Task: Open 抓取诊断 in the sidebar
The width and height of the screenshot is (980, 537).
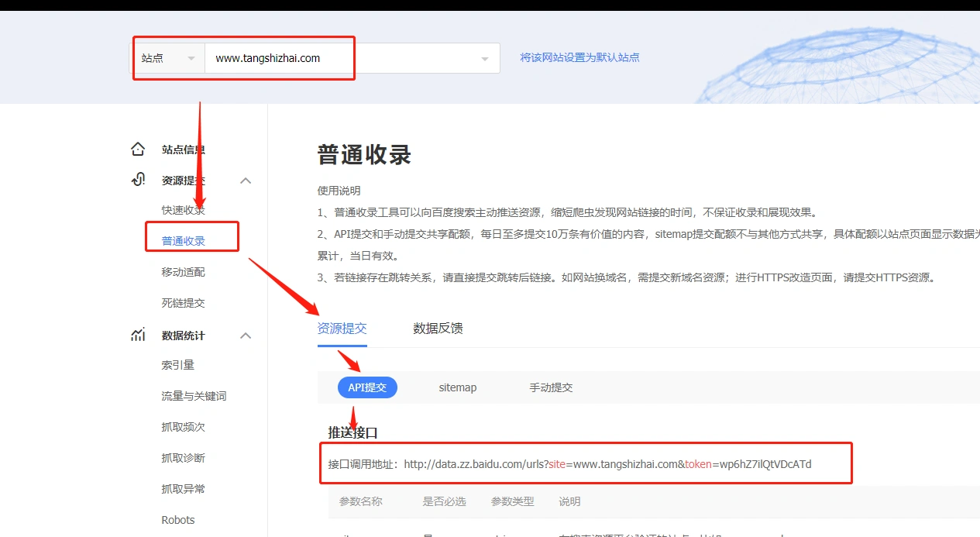Action: click(184, 458)
